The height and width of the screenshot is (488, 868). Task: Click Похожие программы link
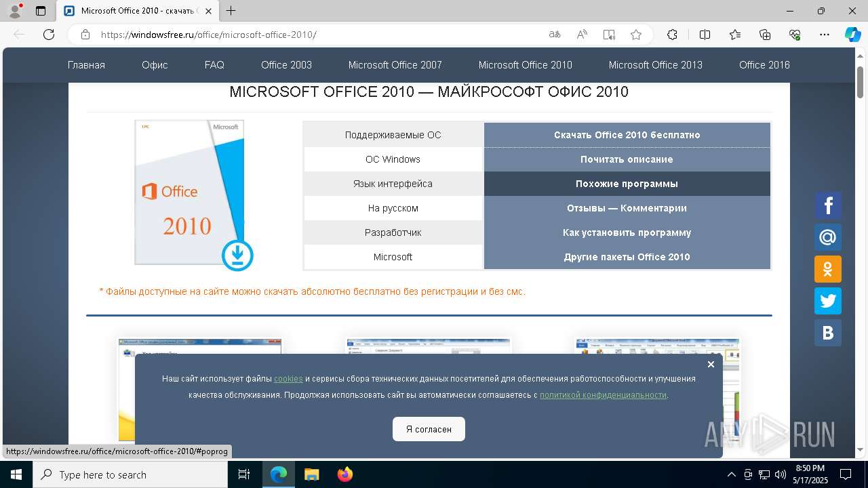[627, 184]
